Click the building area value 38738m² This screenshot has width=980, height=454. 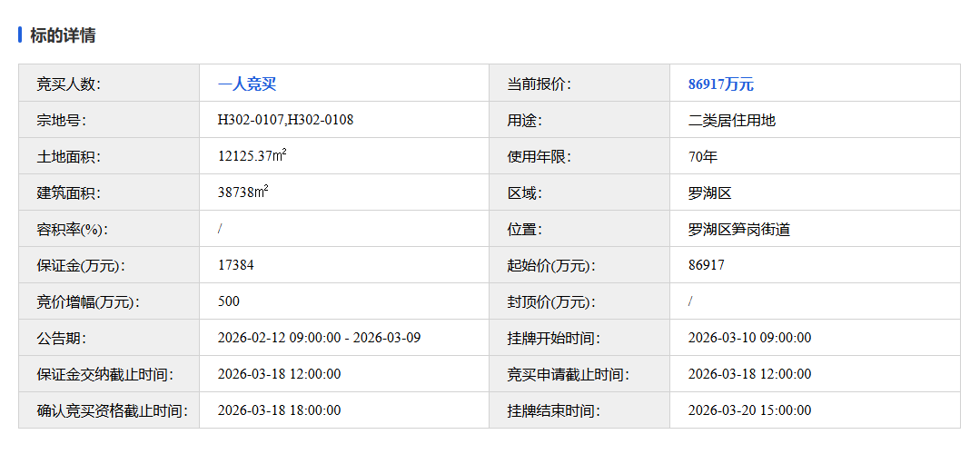coord(243,192)
